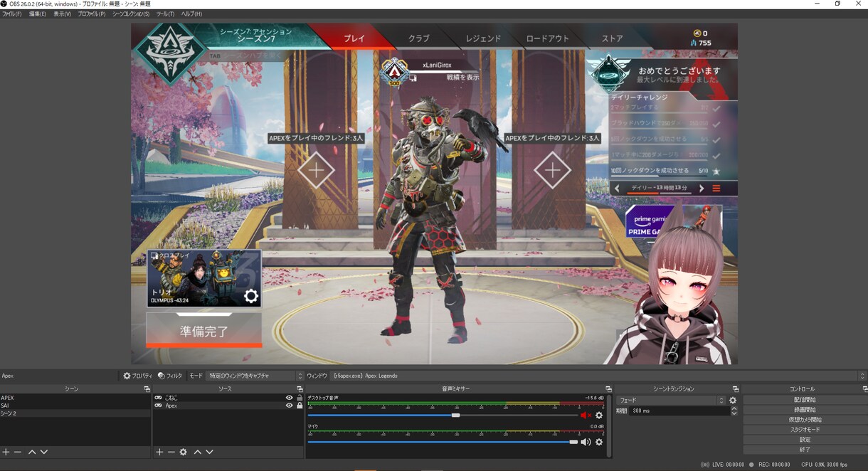The image size is (868, 471).
Task: Move the selected source down
Action: tap(210, 452)
